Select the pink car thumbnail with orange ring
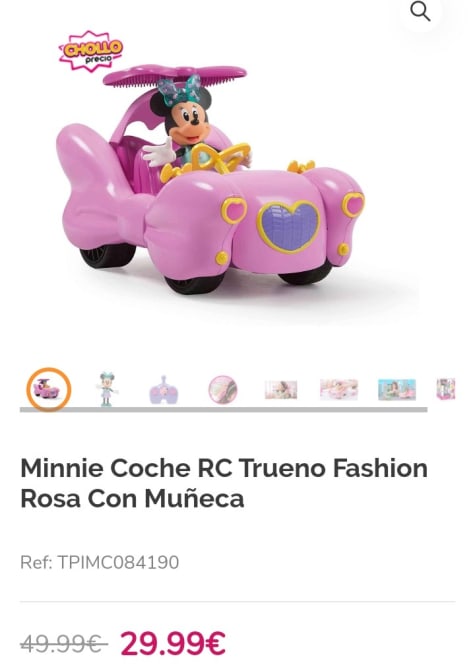The image size is (475, 671). (48, 389)
